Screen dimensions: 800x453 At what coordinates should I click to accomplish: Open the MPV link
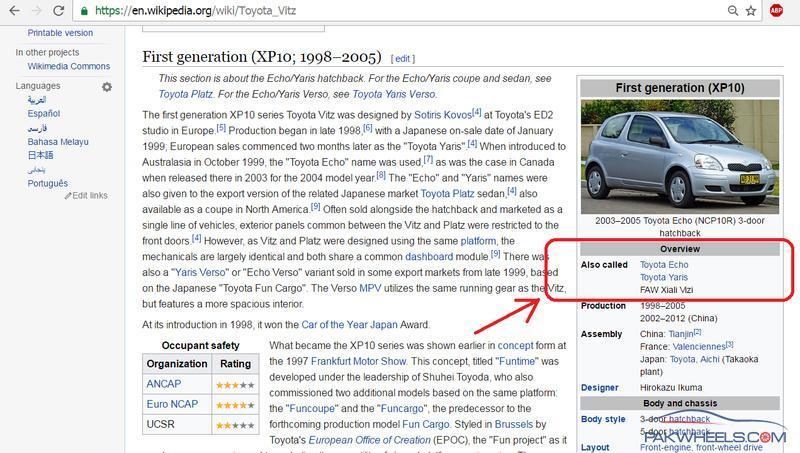click(370, 288)
